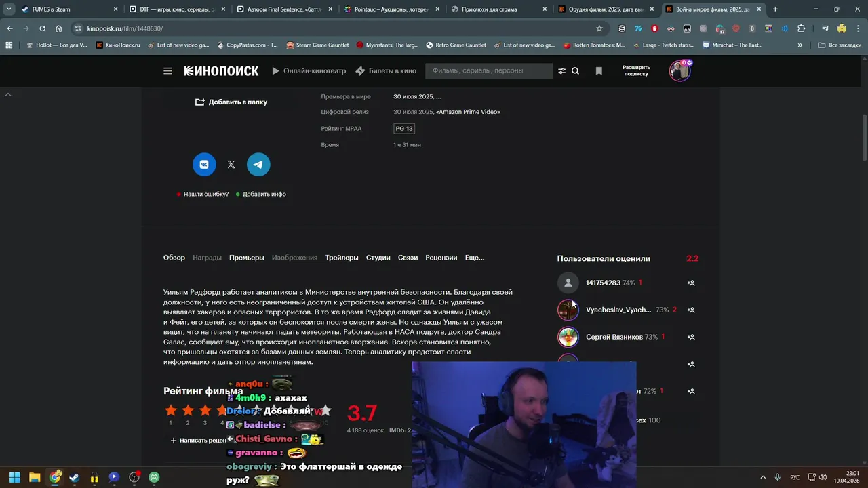Open the Kinopoisk hamburger menu
Screen dimensions: 868x488
(167, 70)
